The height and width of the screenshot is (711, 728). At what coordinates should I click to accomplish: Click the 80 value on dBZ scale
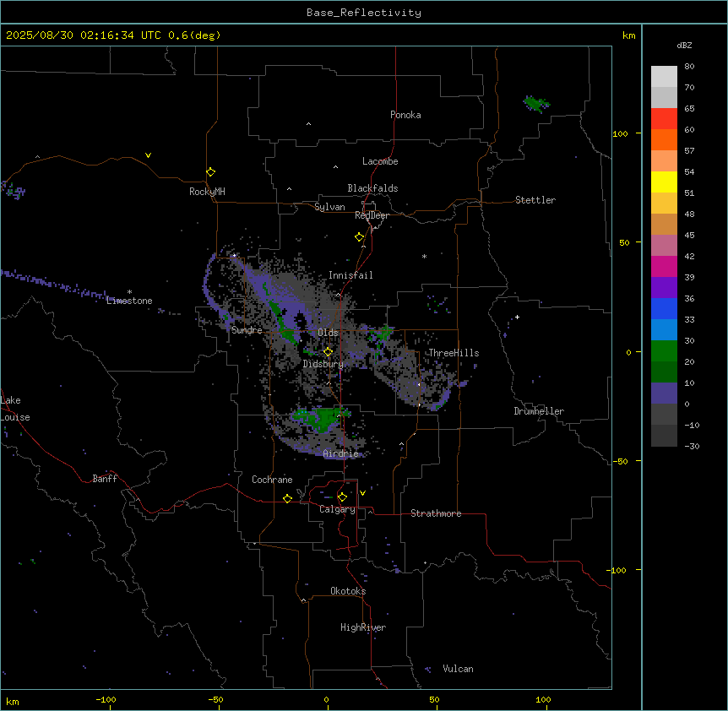(x=689, y=66)
